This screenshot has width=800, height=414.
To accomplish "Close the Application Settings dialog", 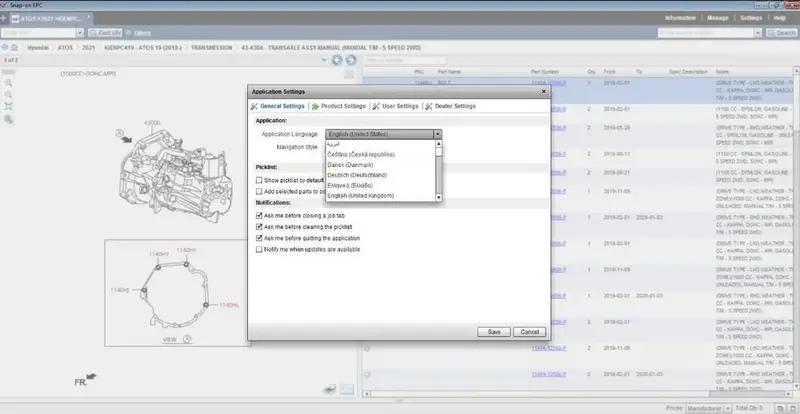I will [x=544, y=91].
